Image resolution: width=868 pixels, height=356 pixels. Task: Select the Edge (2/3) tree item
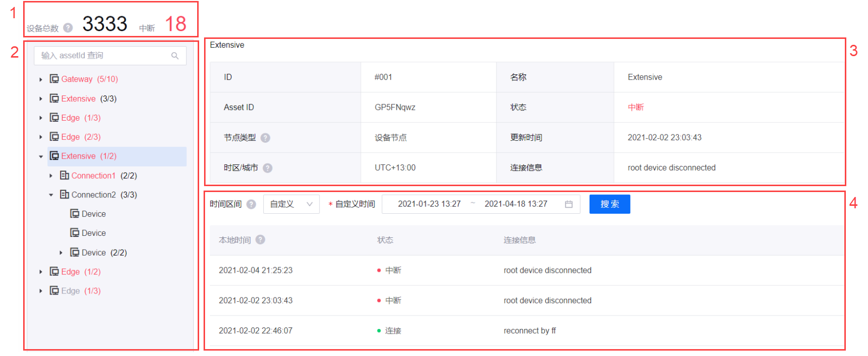coord(81,137)
